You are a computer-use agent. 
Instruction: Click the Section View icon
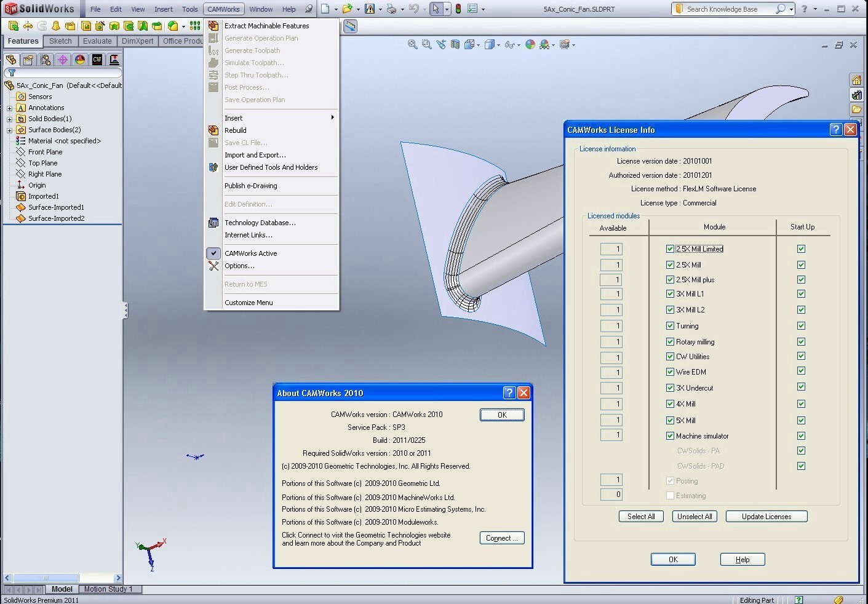click(455, 44)
